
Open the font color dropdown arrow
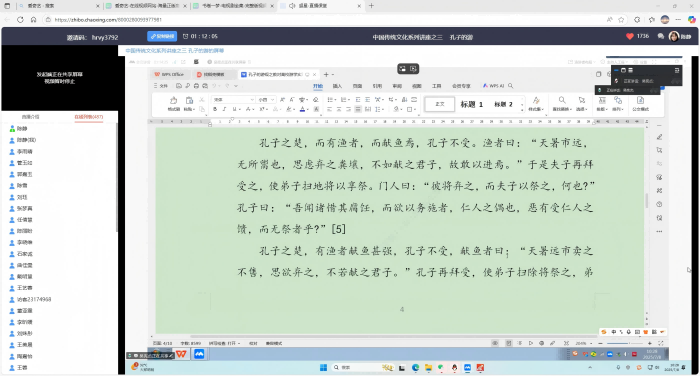click(308, 109)
